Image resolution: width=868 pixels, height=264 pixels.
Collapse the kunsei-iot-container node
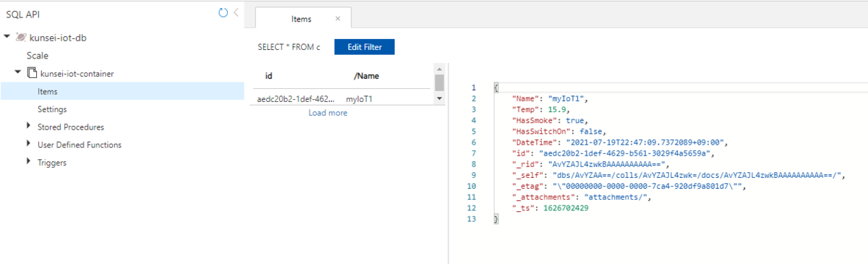[18, 73]
